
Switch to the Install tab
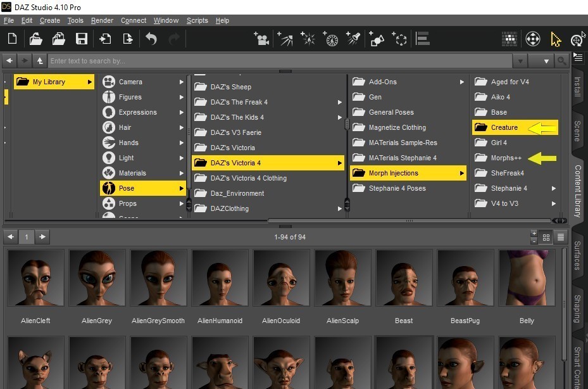[577, 86]
